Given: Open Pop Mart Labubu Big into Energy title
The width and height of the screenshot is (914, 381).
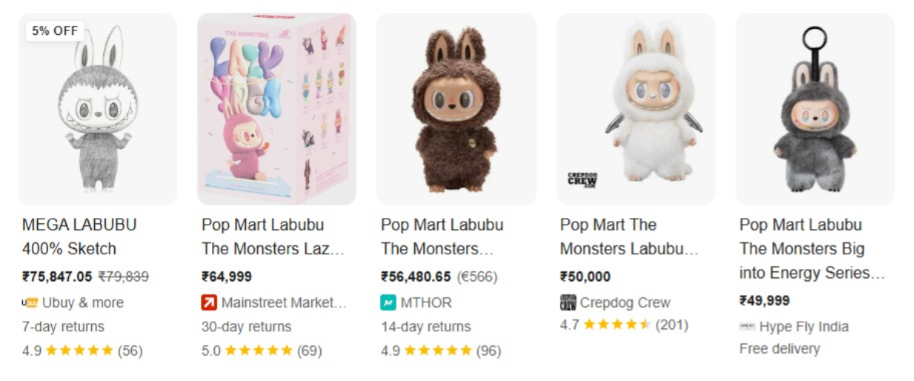Looking at the screenshot, I should [813, 249].
